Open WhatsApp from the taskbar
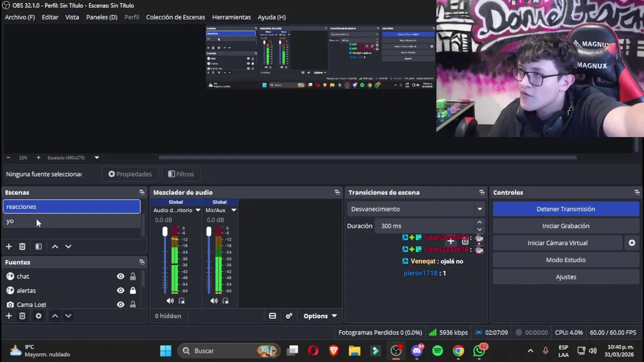This screenshot has height=362, width=644. [x=479, y=351]
